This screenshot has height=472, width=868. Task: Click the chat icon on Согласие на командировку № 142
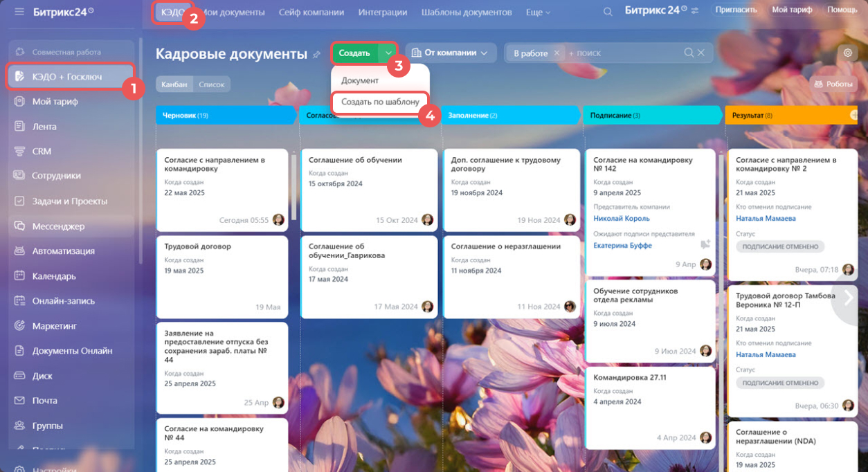coord(705,244)
